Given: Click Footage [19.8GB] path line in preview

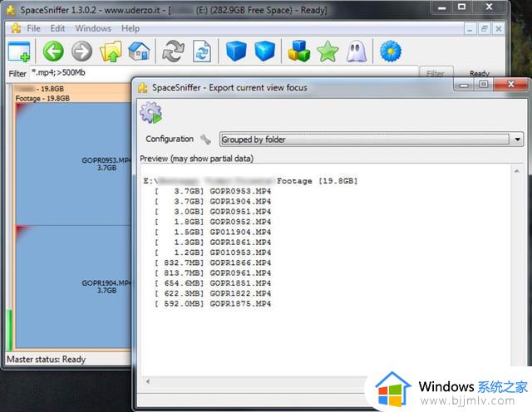Looking at the screenshot, I should coord(250,181).
